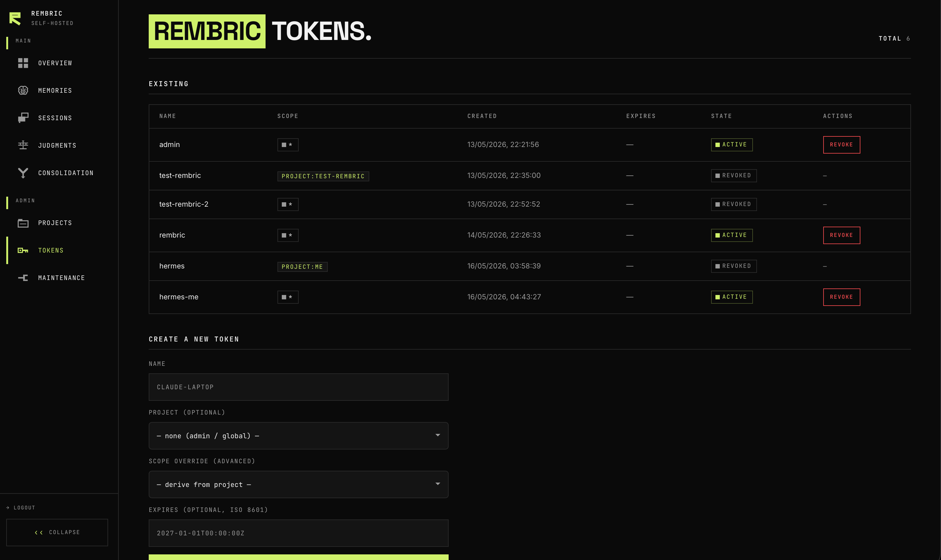Click wildcard scope badge for hermes-me

point(288,297)
